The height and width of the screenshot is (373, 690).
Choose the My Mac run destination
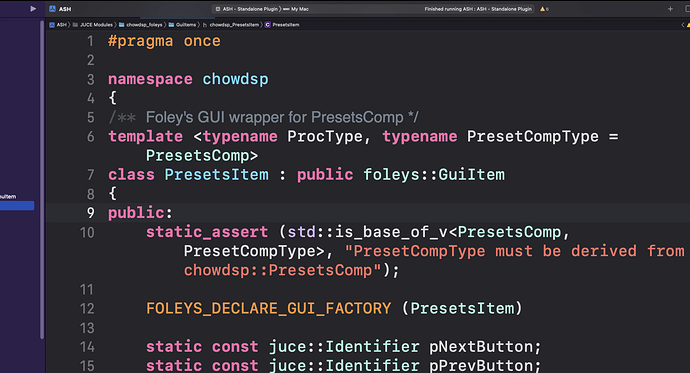click(296, 9)
